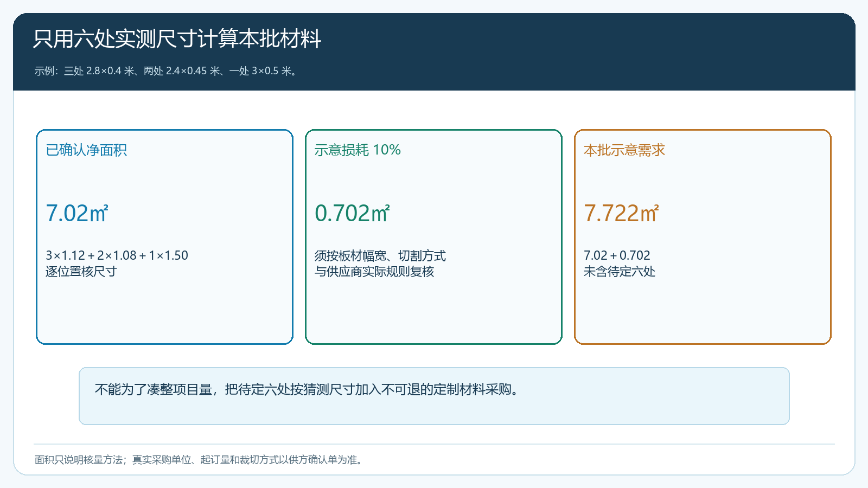Image resolution: width=868 pixels, height=488 pixels.
Task: Click the title 只用六处实测尺寸计算本批材料
Action: tap(177, 39)
